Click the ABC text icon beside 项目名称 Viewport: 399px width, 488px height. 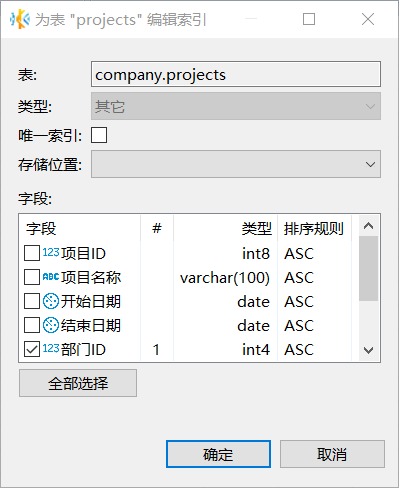pyautogui.click(x=51, y=277)
